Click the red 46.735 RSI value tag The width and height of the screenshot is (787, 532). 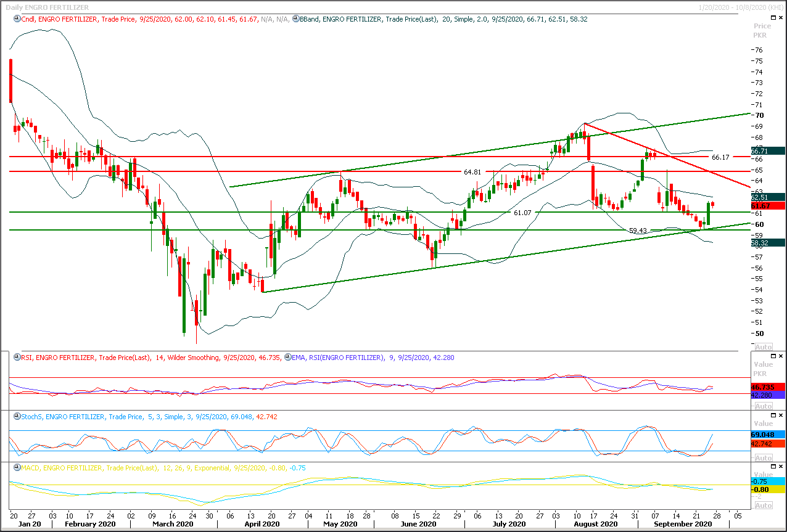pos(768,387)
